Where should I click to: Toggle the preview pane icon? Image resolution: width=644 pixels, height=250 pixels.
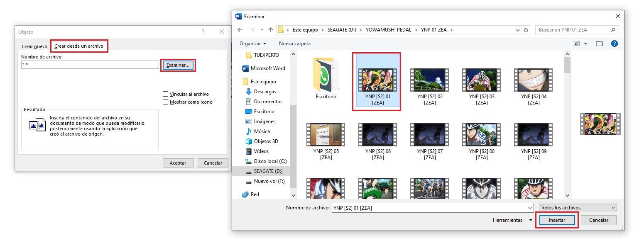point(599,43)
